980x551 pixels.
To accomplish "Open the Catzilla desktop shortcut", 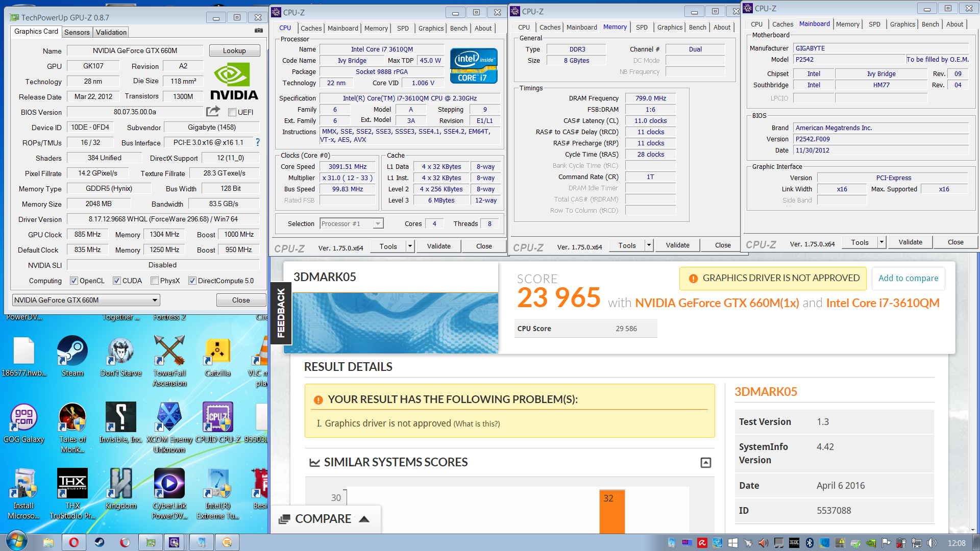I will 218,357.
